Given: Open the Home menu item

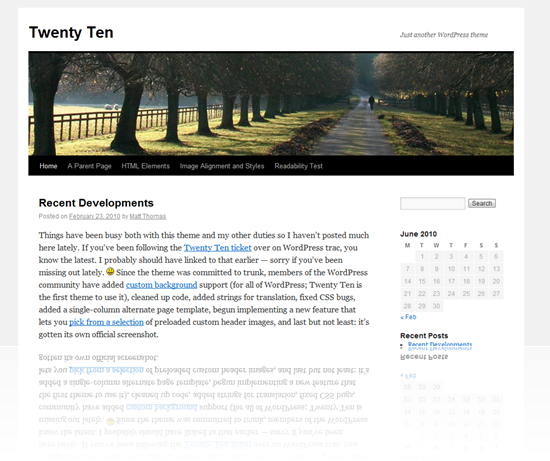Looking at the screenshot, I should (48, 166).
